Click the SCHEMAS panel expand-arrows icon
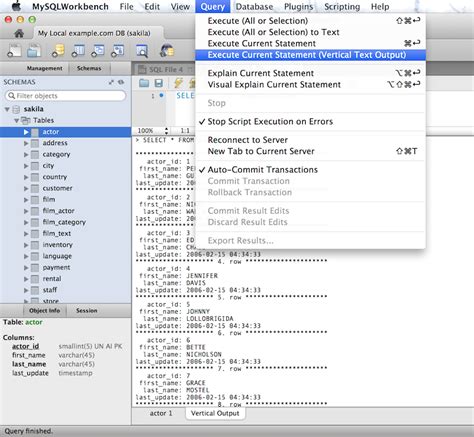The image size is (474, 437). click(x=111, y=82)
